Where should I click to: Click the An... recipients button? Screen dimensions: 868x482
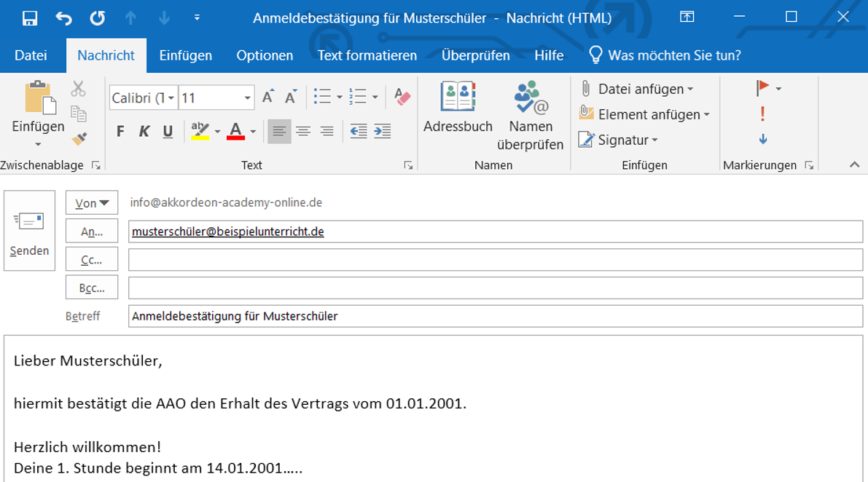(92, 232)
